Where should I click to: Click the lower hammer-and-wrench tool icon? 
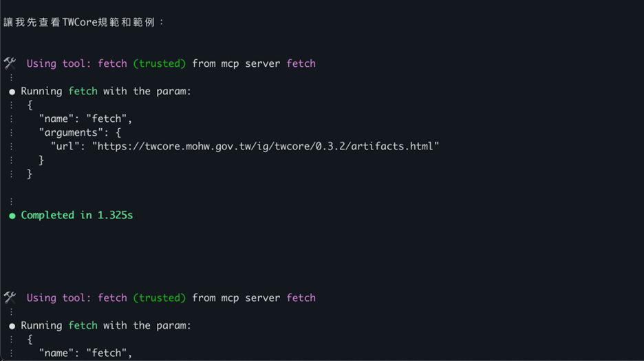pos(10,298)
